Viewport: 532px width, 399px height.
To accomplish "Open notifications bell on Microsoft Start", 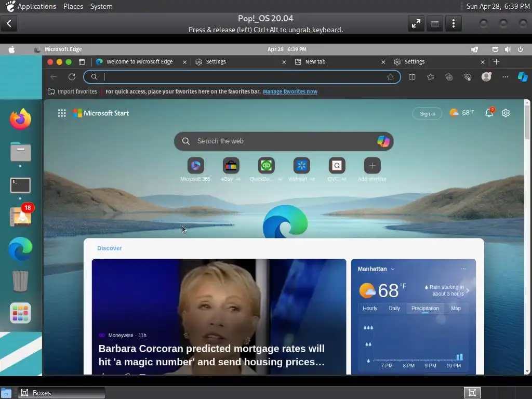I will coord(489,113).
